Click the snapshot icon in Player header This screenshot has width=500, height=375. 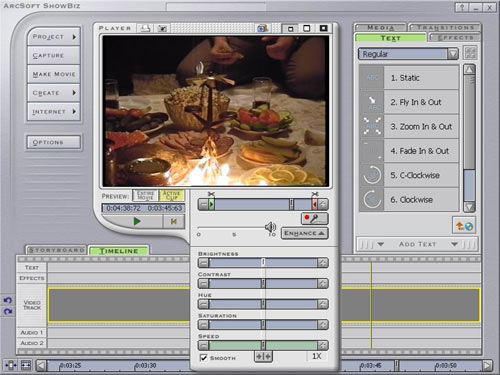click(162, 29)
